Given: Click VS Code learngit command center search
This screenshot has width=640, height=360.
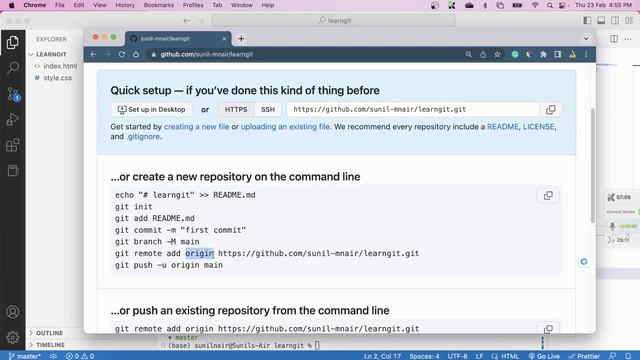Looking at the screenshot, I should (334, 20).
